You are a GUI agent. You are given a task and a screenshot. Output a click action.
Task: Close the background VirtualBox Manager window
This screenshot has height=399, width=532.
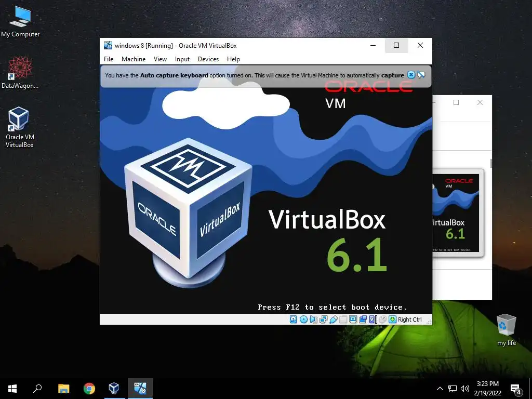coord(480,102)
